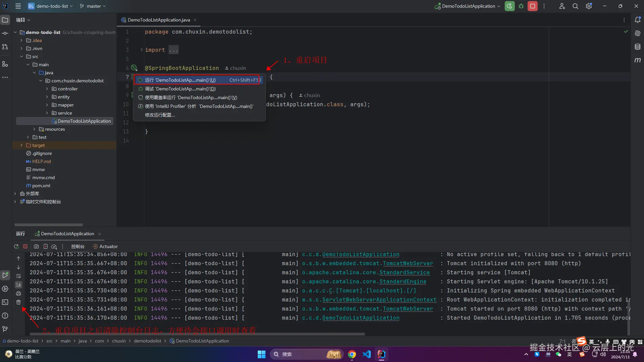Choose 修改运行配置... menu item

pyautogui.click(x=199, y=115)
